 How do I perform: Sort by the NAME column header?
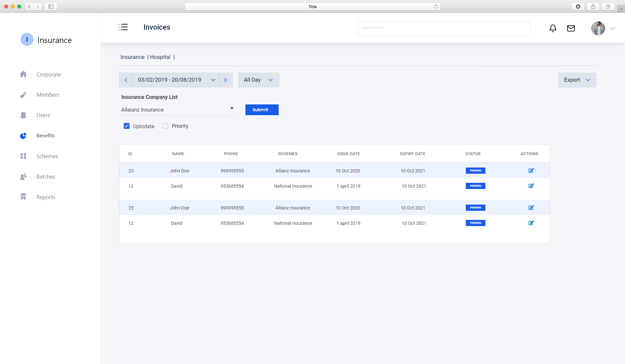(x=178, y=154)
